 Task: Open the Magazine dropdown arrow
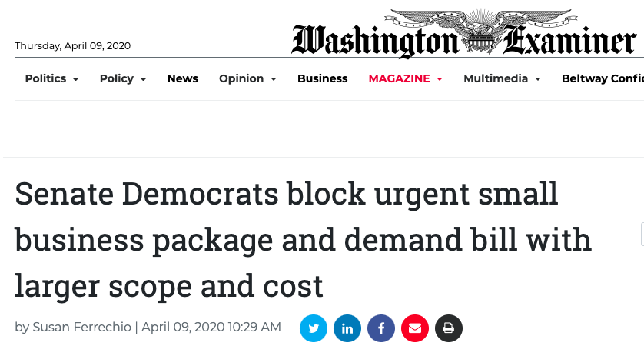pos(440,79)
